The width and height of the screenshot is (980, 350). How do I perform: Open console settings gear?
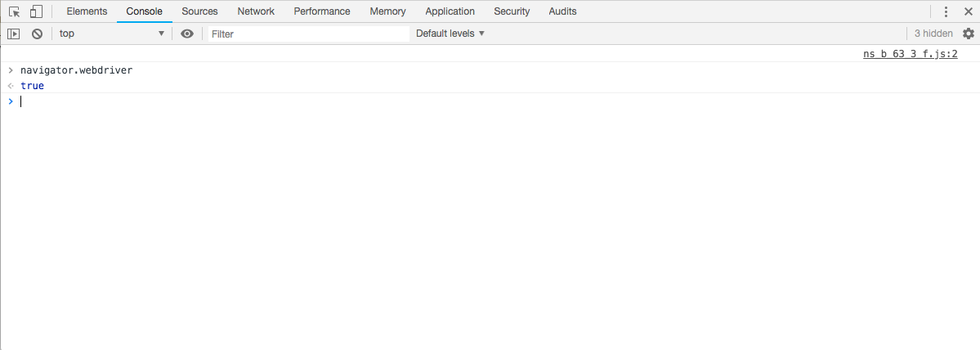click(969, 34)
